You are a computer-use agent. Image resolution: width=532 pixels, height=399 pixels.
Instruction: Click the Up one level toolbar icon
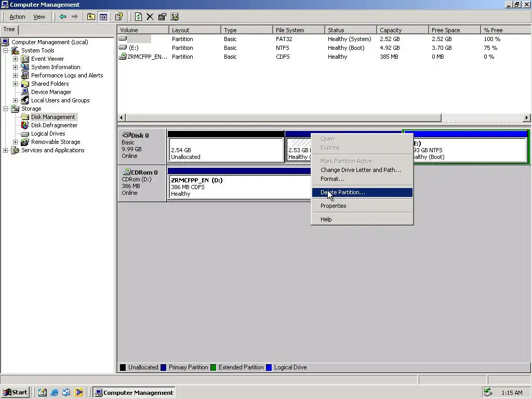pos(91,17)
